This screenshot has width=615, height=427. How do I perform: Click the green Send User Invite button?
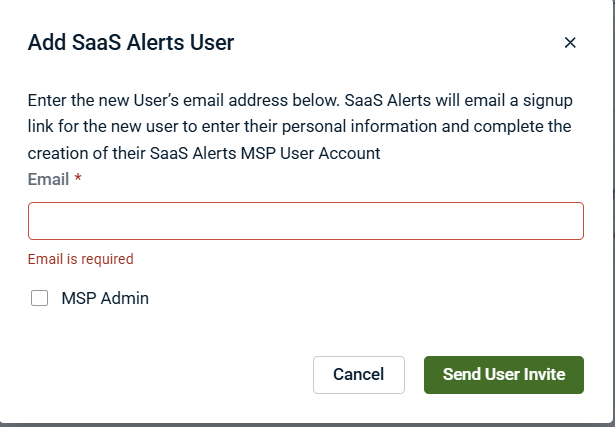503,375
